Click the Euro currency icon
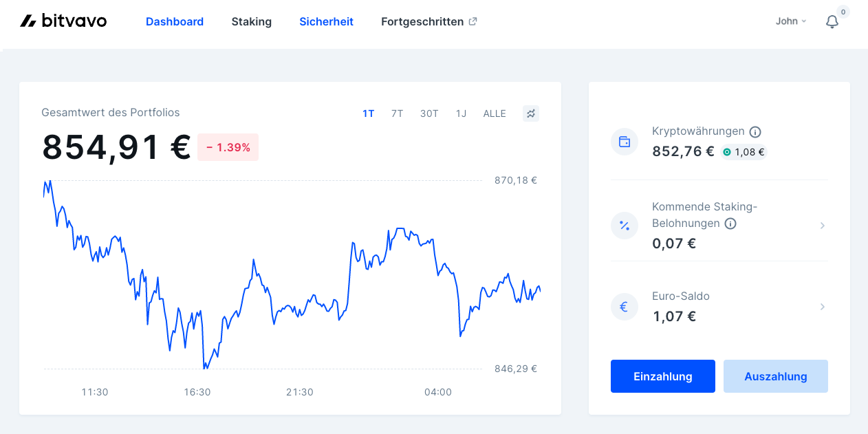 pyautogui.click(x=625, y=307)
